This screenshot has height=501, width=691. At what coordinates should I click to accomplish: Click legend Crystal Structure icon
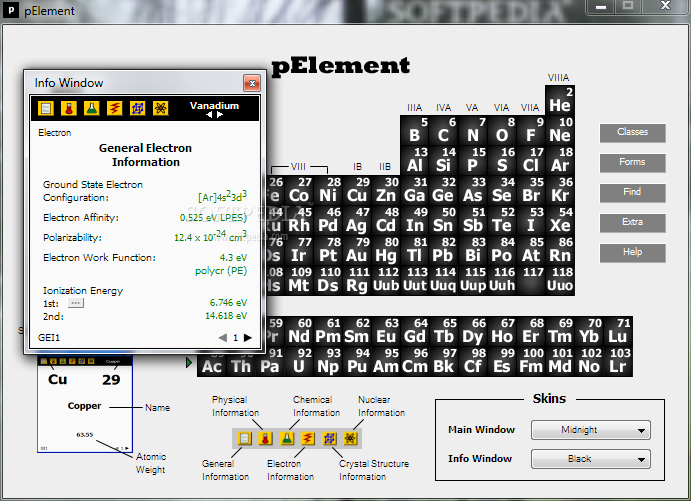coord(329,438)
